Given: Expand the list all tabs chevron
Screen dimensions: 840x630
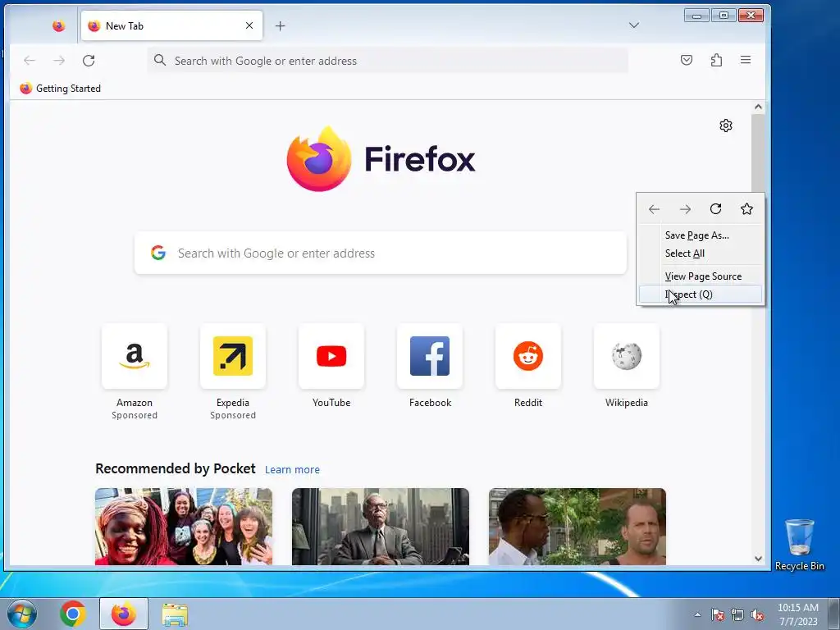Looking at the screenshot, I should [634, 25].
